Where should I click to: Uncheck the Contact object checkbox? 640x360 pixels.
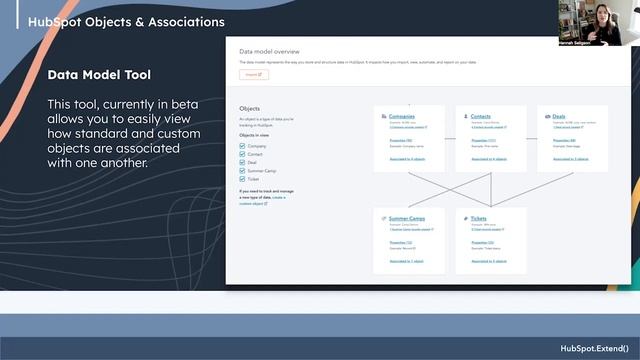[x=242, y=154]
